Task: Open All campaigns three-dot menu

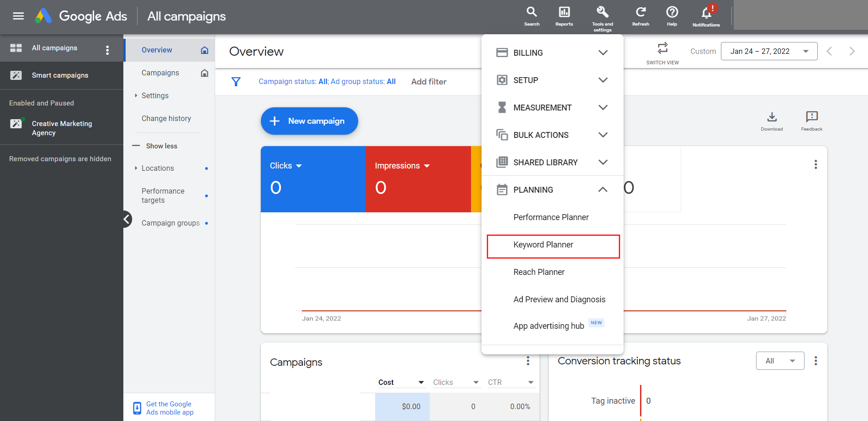Action: pyautogui.click(x=107, y=50)
